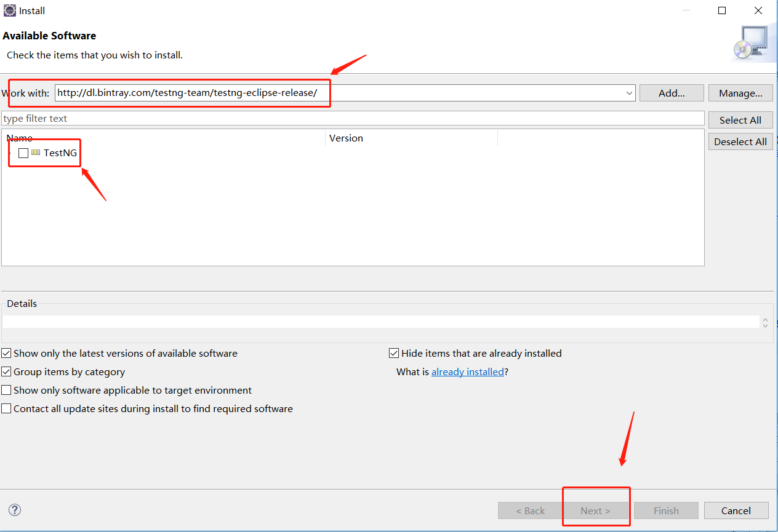Click the Finish button
This screenshot has height=532, width=778.
pos(666,510)
